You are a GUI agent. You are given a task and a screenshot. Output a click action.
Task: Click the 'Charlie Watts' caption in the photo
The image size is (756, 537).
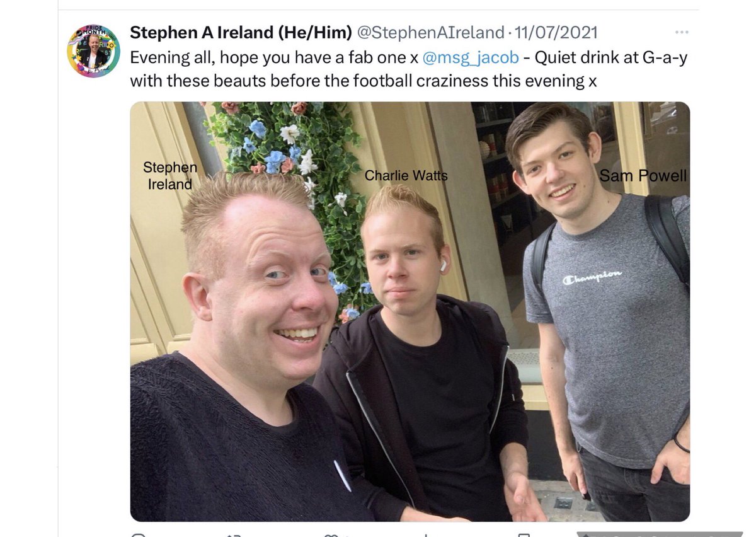(x=406, y=176)
